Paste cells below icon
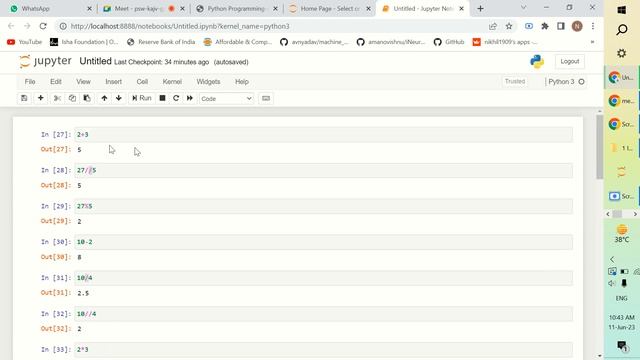The height and width of the screenshot is (360, 640). [x=87, y=98]
